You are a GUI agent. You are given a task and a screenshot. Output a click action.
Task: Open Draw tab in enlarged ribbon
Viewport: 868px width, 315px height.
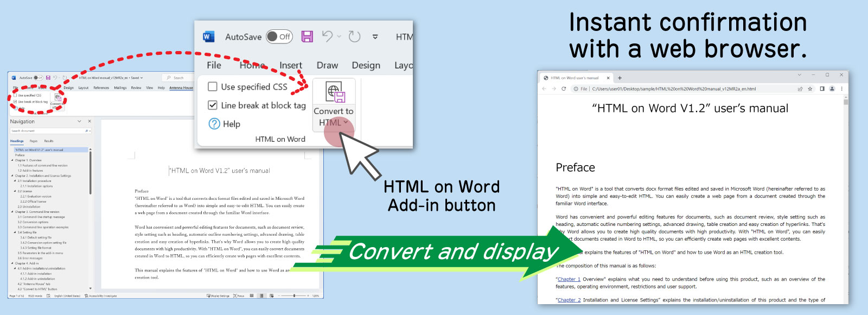coord(327,65)
